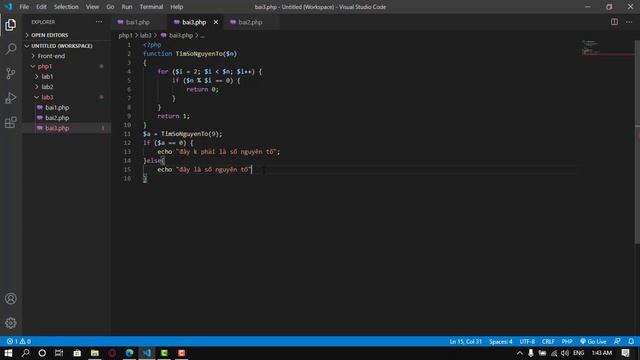The height and width of the screenshot is (360, 640).
Task: Open the Search view in activity bar
Action: [x=11, y=49]
